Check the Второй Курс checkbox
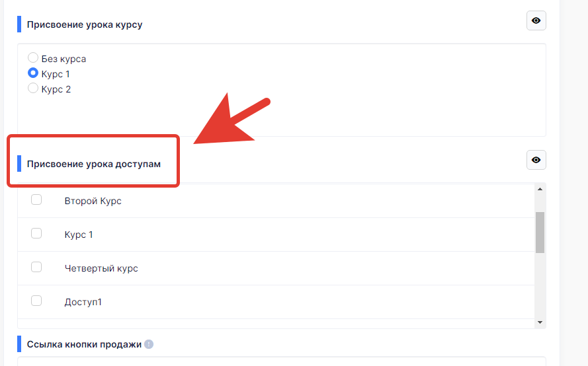 [x=36, y=200]
